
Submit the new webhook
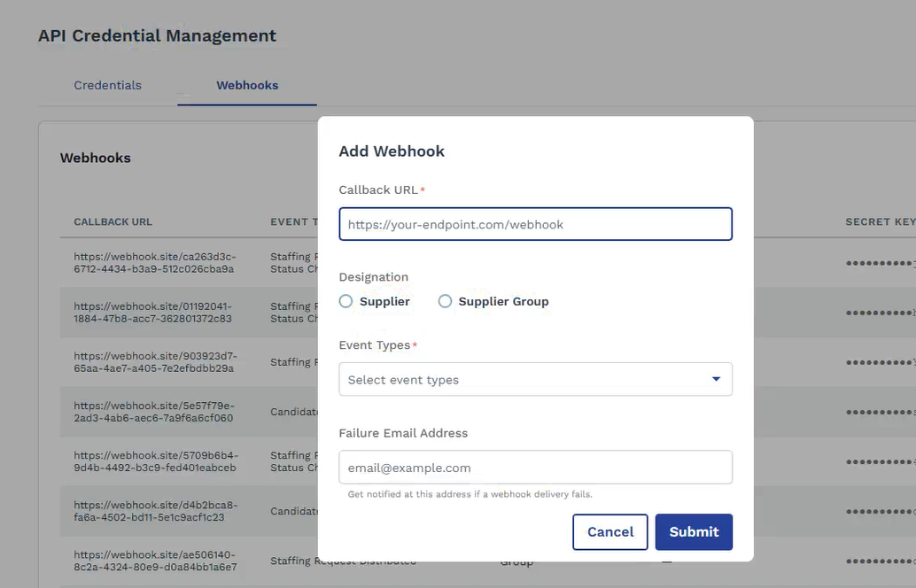(x=694, y=532)
